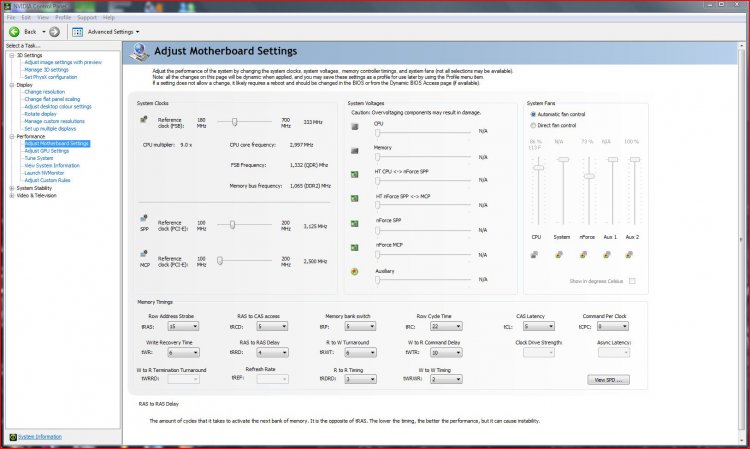
Task: Open the View menu
Action: (x=43, y=18)
